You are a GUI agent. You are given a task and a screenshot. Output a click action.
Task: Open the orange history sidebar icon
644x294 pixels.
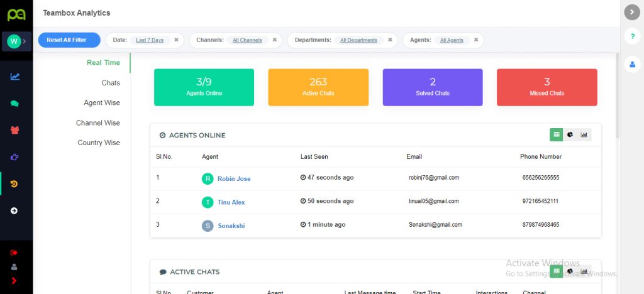point(14,183)
